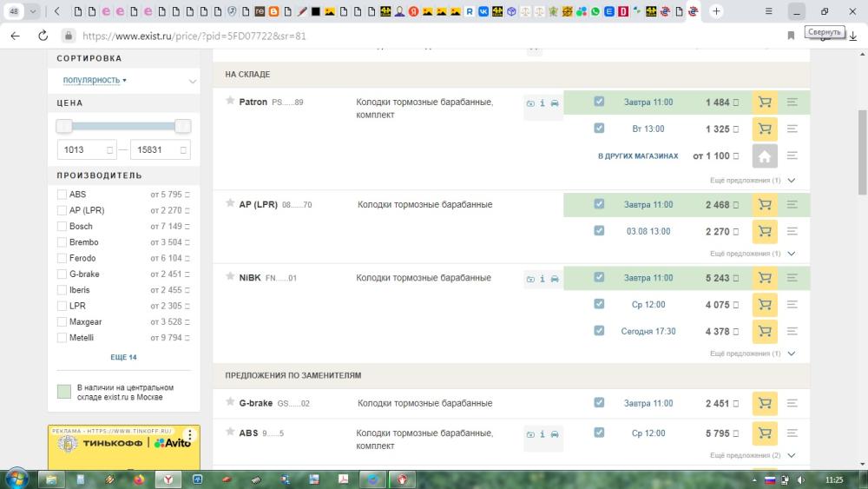Tick the ABS manufacturer checkbox

(62, 195)
